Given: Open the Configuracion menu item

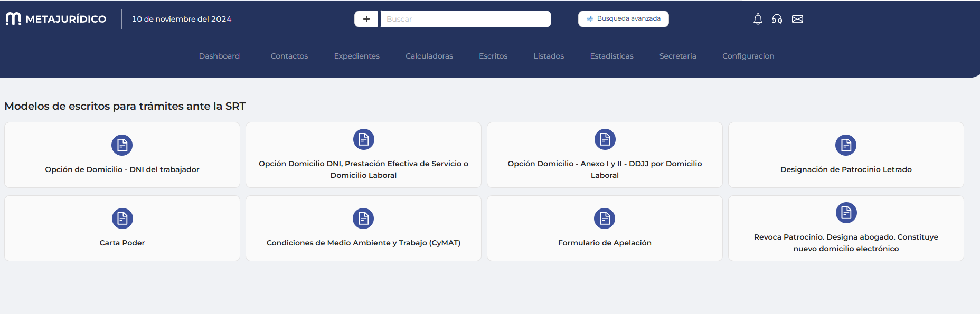Looking at the screenshot, I should tap(748, 56).
